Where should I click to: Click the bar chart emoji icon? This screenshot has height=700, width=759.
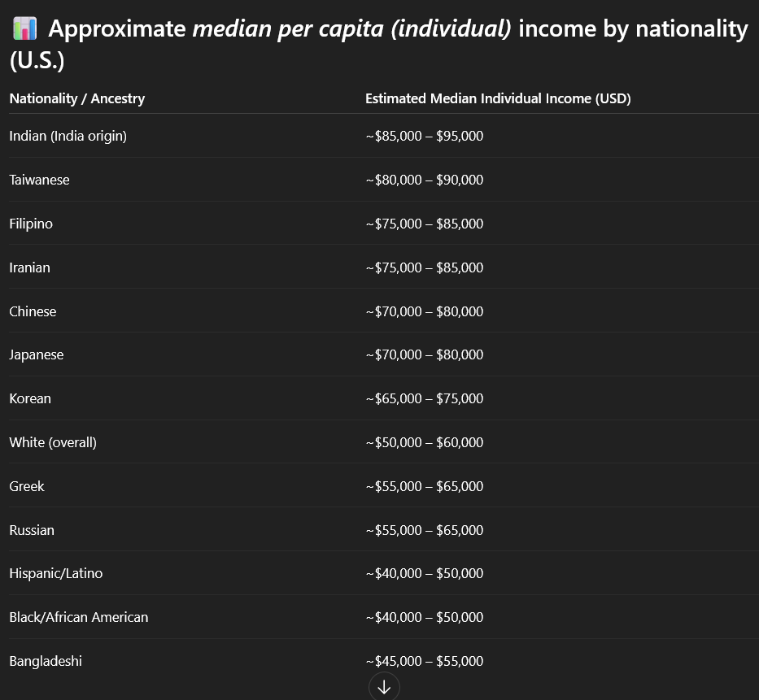tap(24, 29)
